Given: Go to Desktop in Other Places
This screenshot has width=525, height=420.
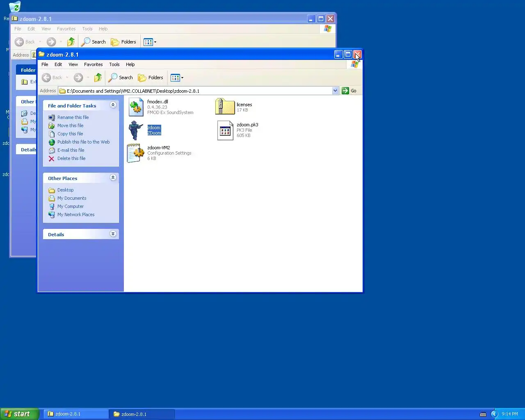Looking at the screenshot, I should point(66,190).
